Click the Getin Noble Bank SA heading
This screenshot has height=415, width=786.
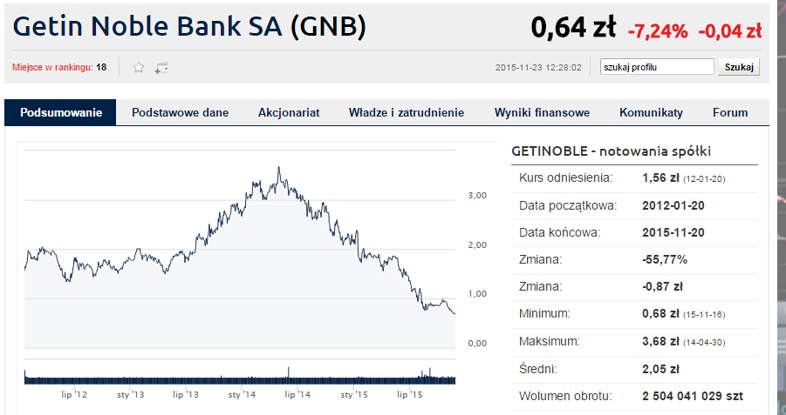coord(189,27)
